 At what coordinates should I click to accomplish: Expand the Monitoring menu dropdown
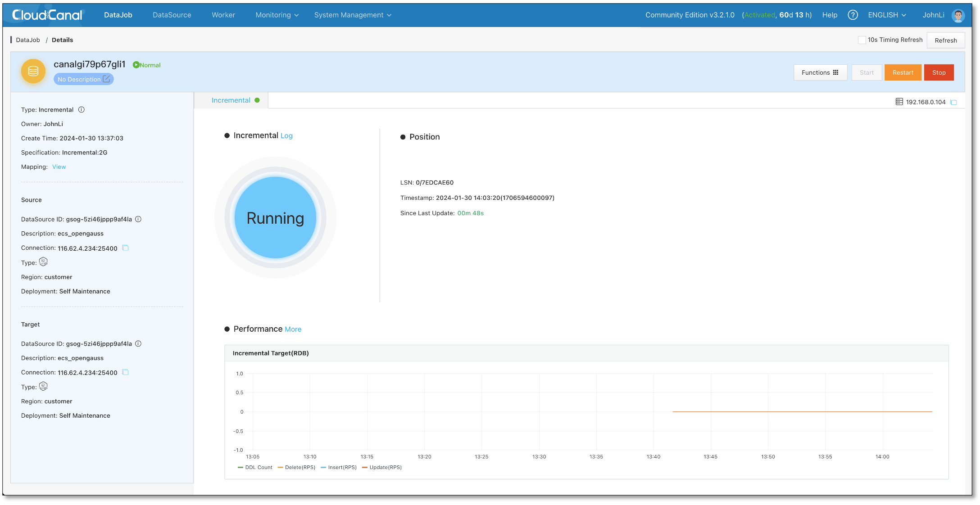pyautogui.click(x=277, y=15)
